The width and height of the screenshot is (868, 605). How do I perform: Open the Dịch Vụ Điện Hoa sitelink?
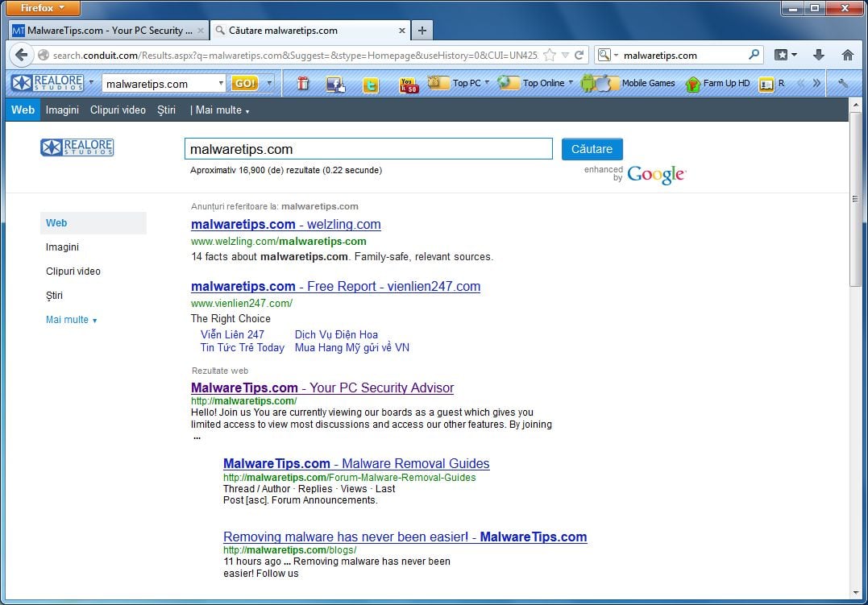[336, 334]
